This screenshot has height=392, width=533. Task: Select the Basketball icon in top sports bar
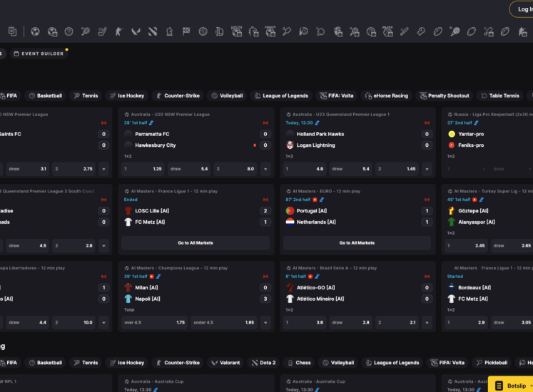pyautogui.click(x=68, y=31)
